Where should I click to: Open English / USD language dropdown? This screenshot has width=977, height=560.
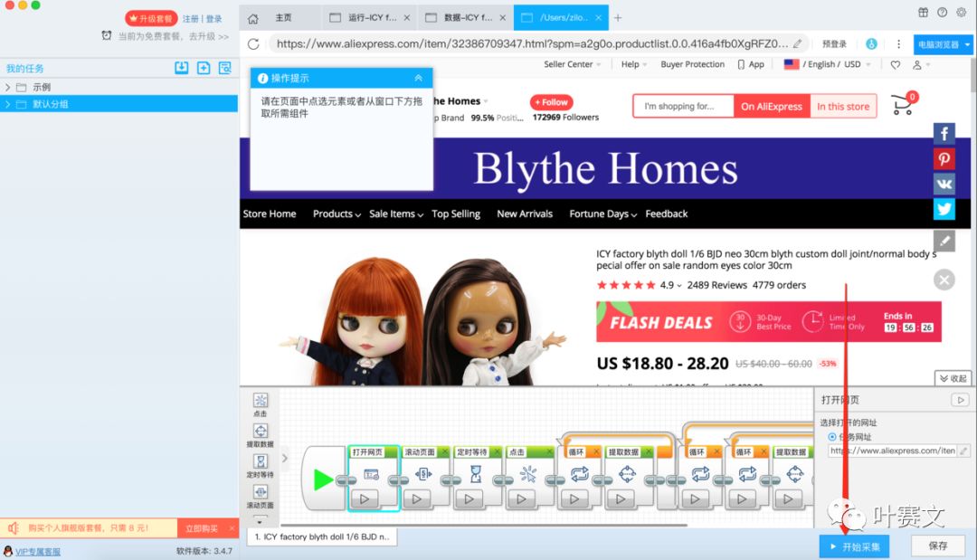tap(827, 64)
